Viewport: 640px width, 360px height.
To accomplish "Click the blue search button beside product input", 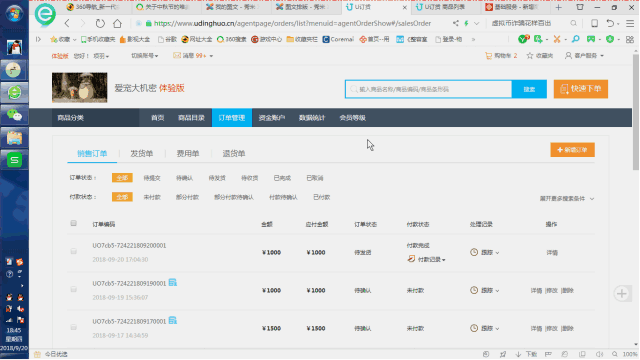I will (529, 89).
